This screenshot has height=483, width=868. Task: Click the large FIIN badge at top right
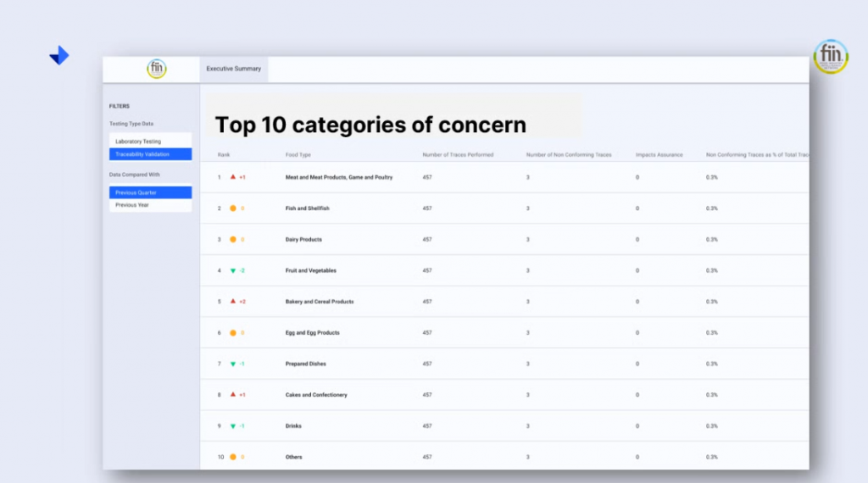tap(830, 56)
